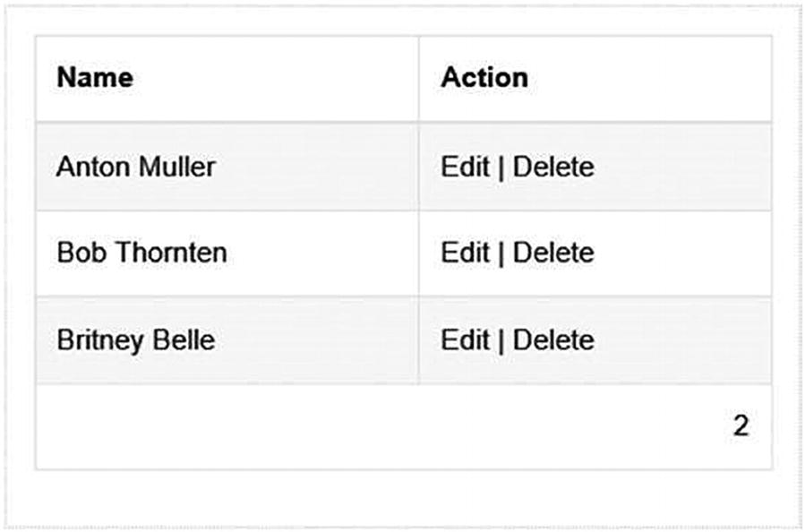Image resolution: width=805 pixels, height=532 pixels.
Task: Click the Action column header
Action: coord(484,78)
